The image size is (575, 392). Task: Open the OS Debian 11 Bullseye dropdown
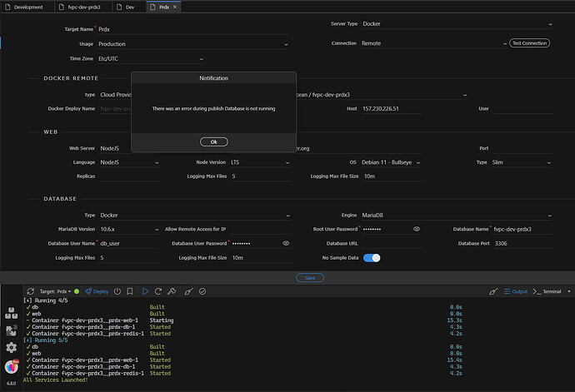[x=391, y=162]
